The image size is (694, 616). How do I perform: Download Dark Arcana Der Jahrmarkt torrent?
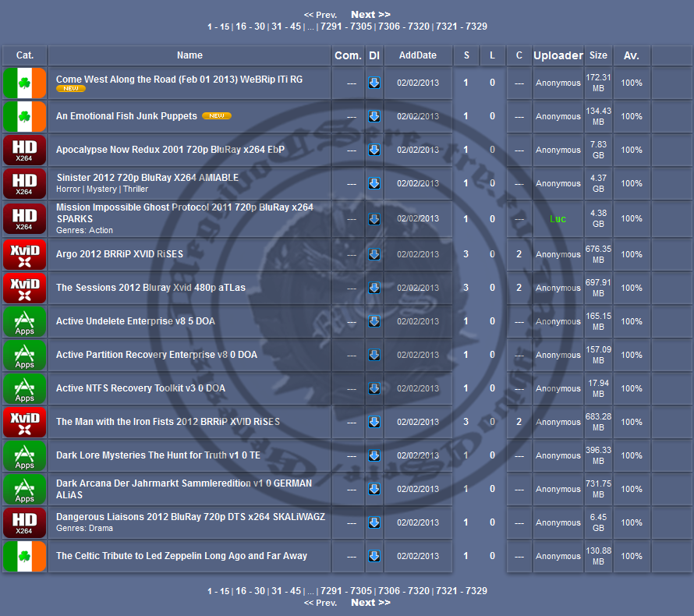pyautogui.click(x=374, y=489)
